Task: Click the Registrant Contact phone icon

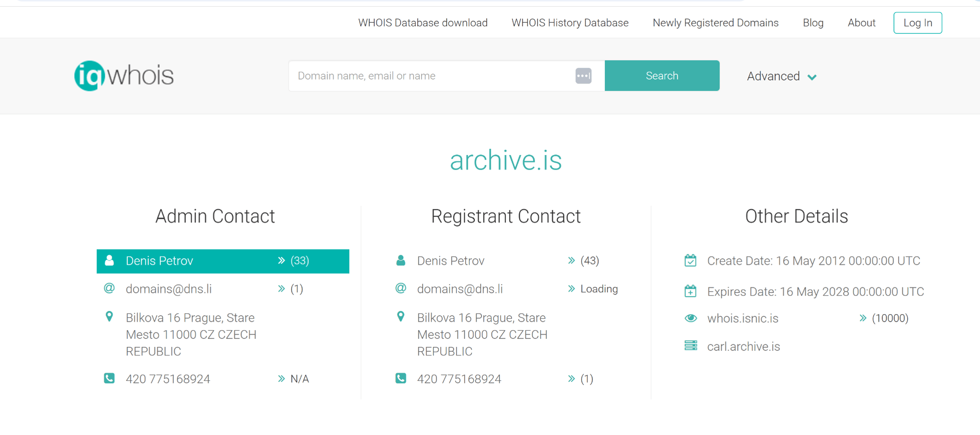Action: coord(400,378)
